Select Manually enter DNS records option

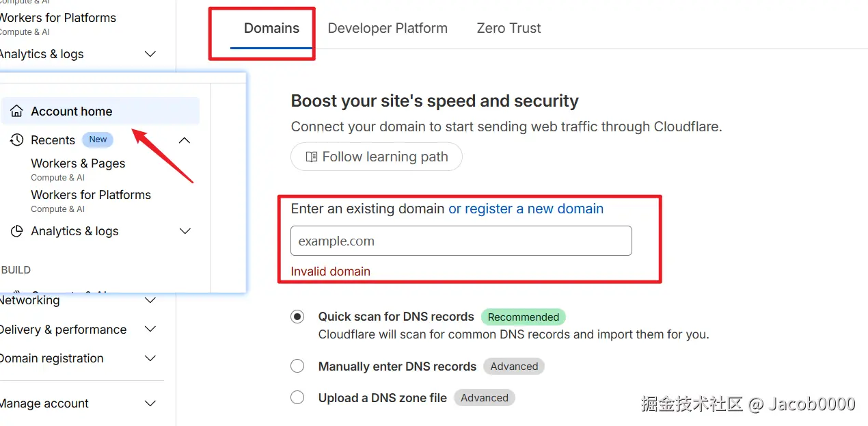(297, 366)
